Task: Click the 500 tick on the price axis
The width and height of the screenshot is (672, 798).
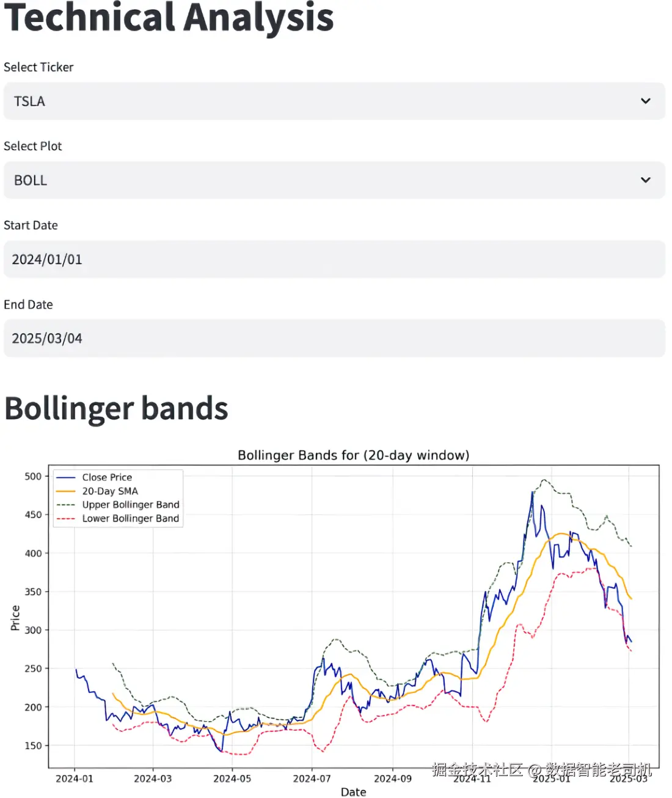Action: [33, 477]
